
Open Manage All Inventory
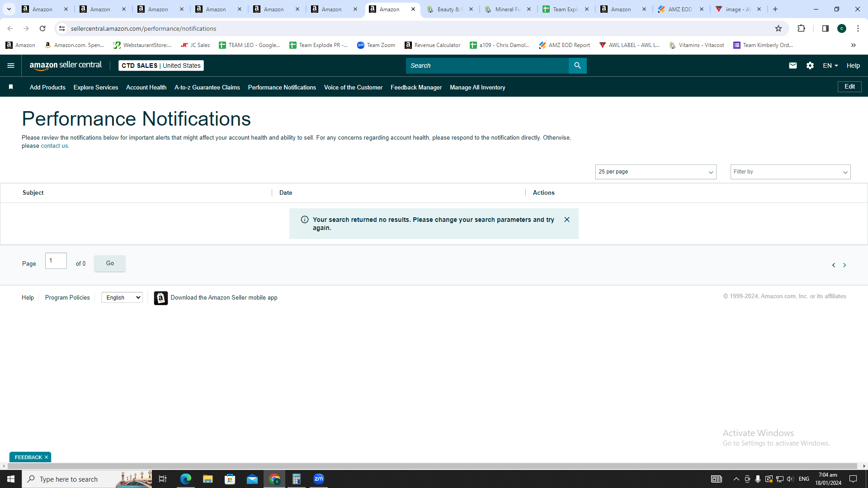pos(477,87)
